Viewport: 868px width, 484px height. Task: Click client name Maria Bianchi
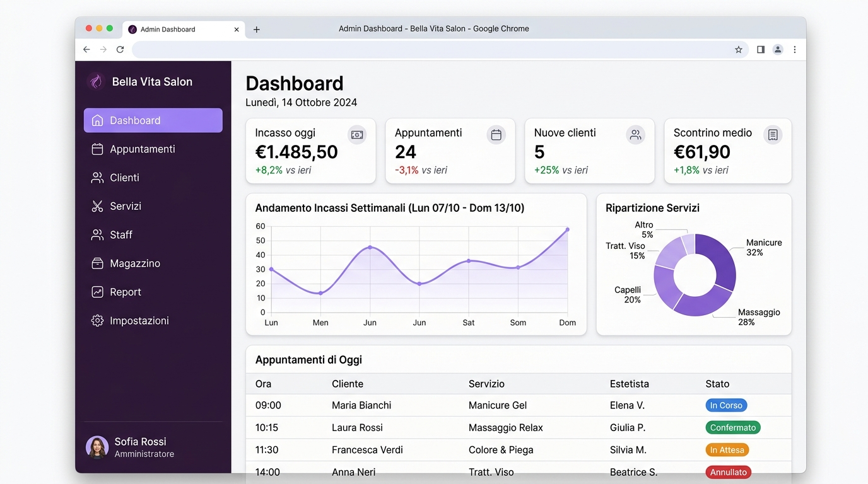point(361,405)
